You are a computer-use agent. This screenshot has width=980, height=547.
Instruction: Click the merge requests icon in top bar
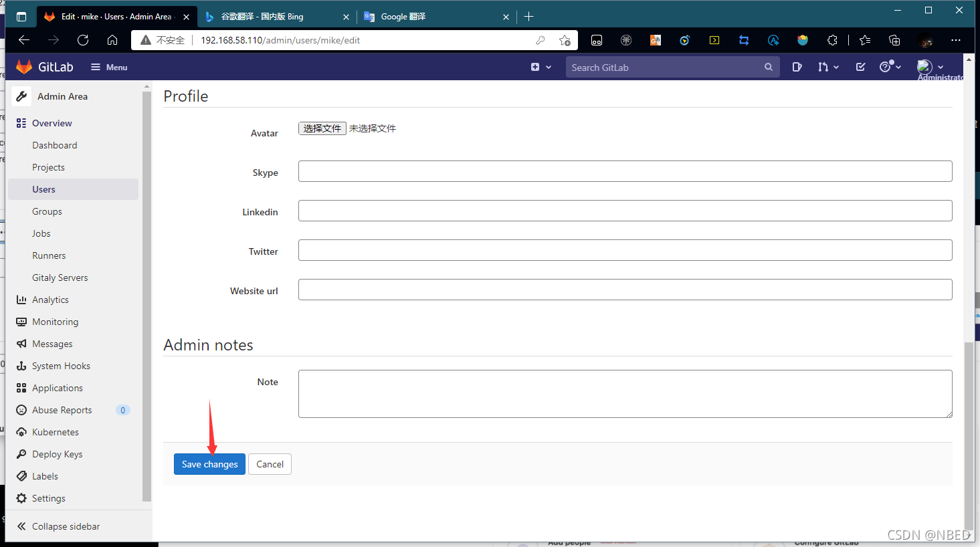coord(824,67)
